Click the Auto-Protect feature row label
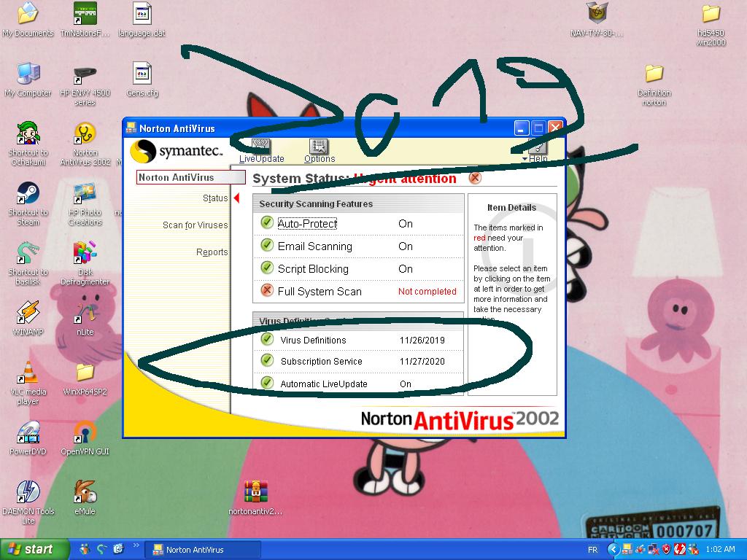This screenshot has width=747, height=560. 307,223
